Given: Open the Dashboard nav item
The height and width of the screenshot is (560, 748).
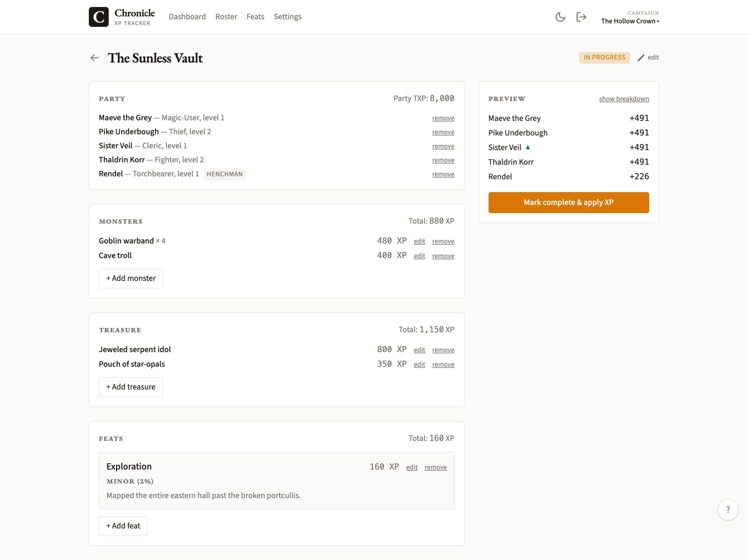Looking at the screenshot, I should pyautogui.click(x=187, y=17).
